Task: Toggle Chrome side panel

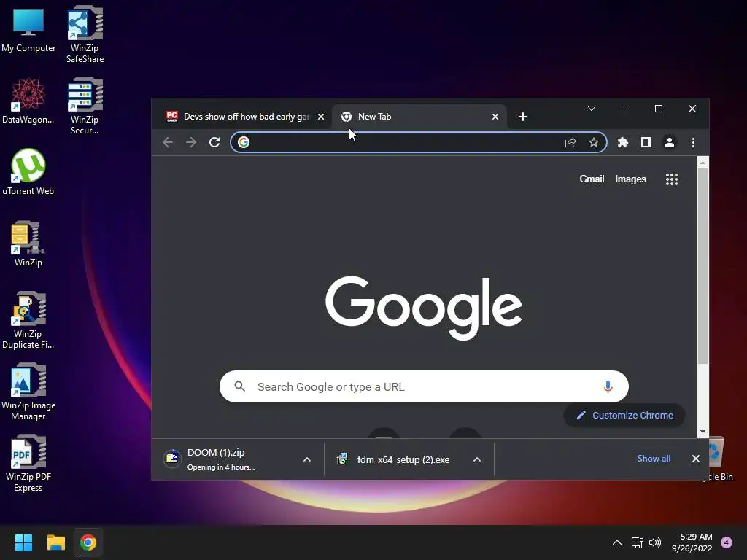Action: tap(646, 142)
